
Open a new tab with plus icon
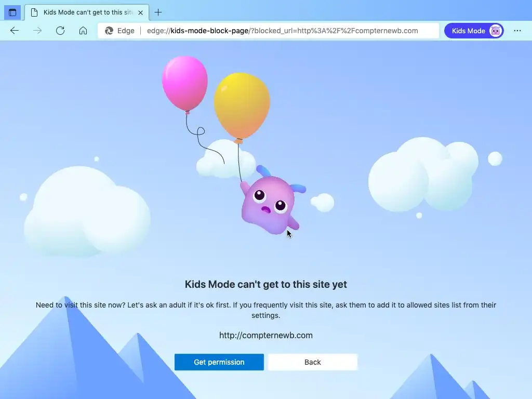158,12
